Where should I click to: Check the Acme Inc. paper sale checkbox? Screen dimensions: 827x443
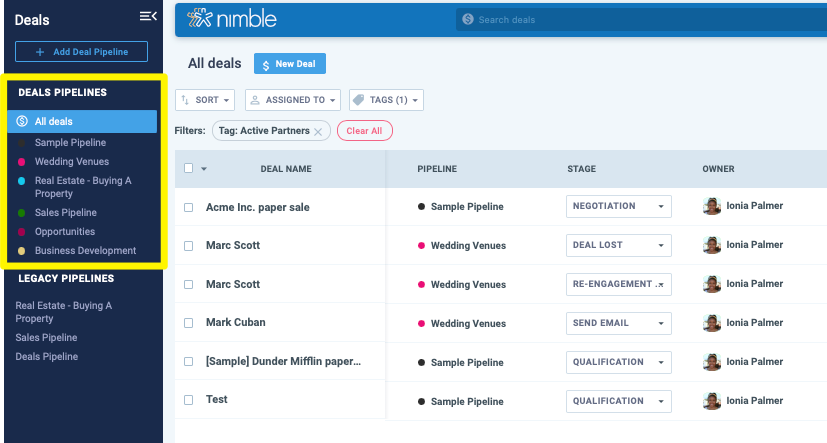click(188, 207)
